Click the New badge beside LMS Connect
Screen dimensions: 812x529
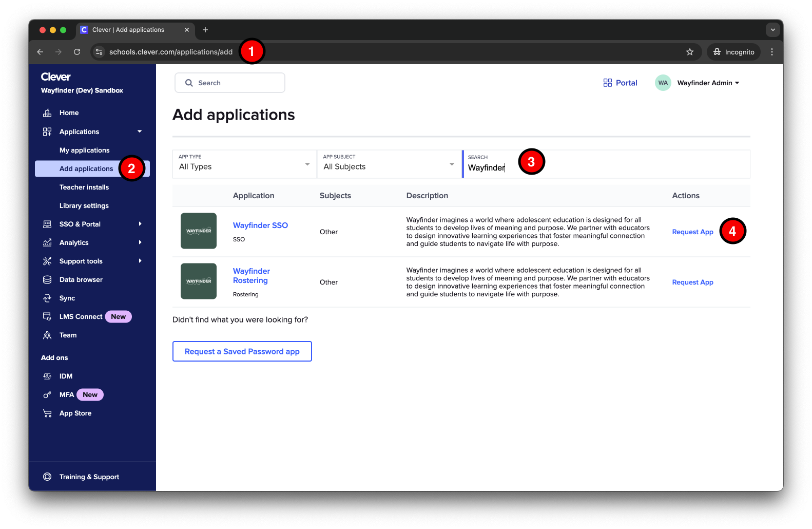[x=119, y=317]
